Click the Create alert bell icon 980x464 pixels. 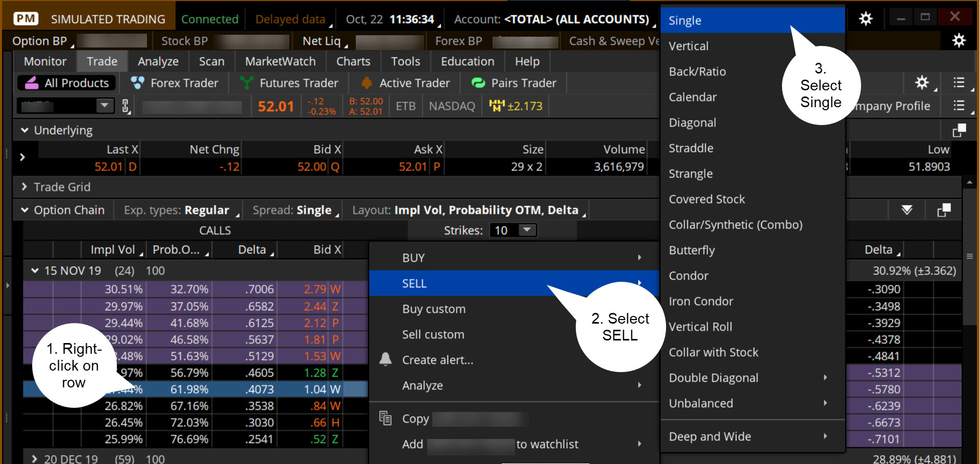[385, 360]
